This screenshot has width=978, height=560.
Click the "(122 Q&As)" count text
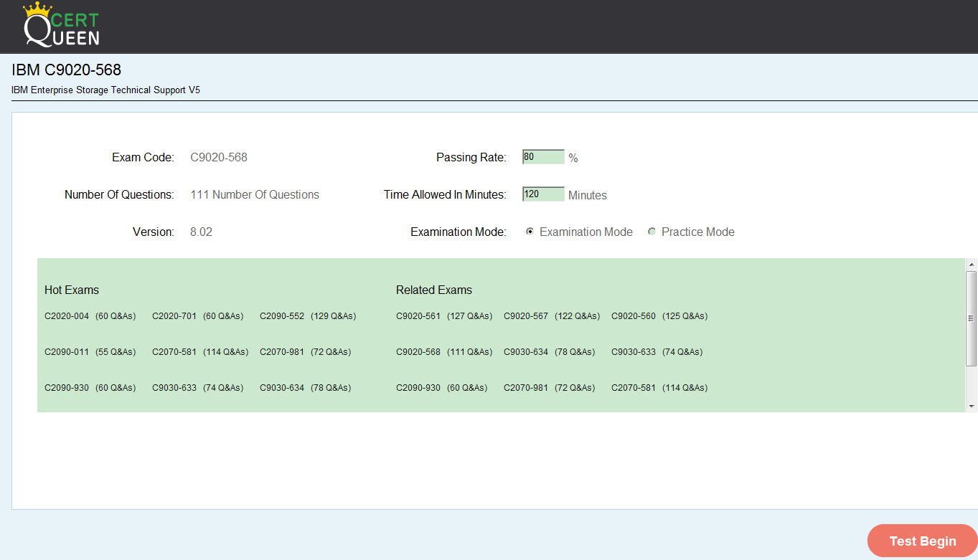[x=577, y=316]
